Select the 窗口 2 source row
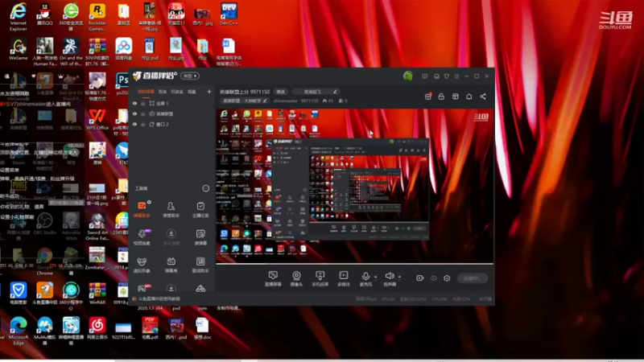The image size is (644, 362). [171, 124]
